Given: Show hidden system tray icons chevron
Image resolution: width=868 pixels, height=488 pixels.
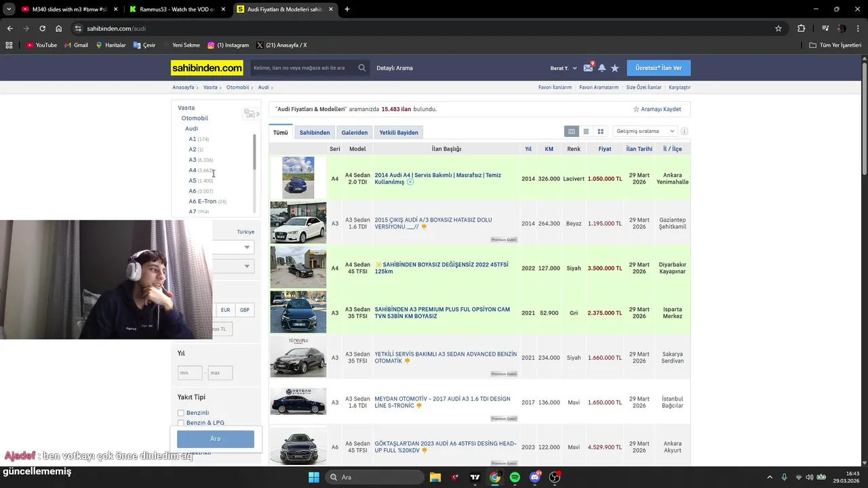Looking at the screenshot, I should [x=771, y=477].
